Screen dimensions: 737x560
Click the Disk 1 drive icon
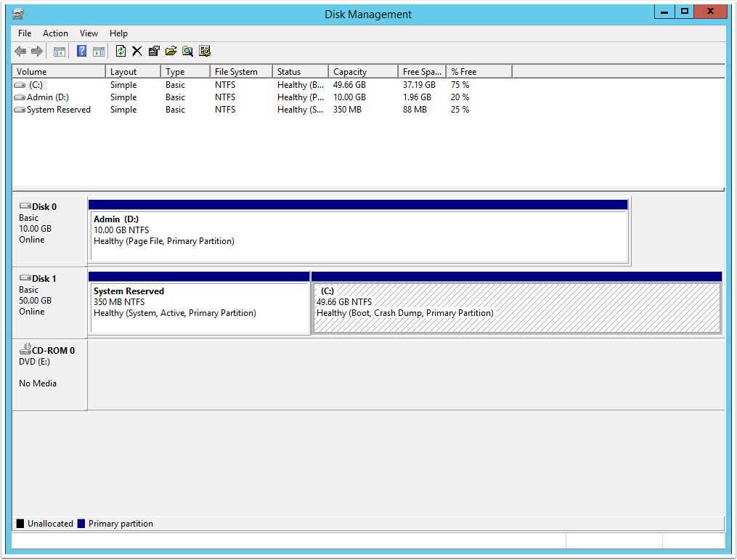[x=25, y=278]
